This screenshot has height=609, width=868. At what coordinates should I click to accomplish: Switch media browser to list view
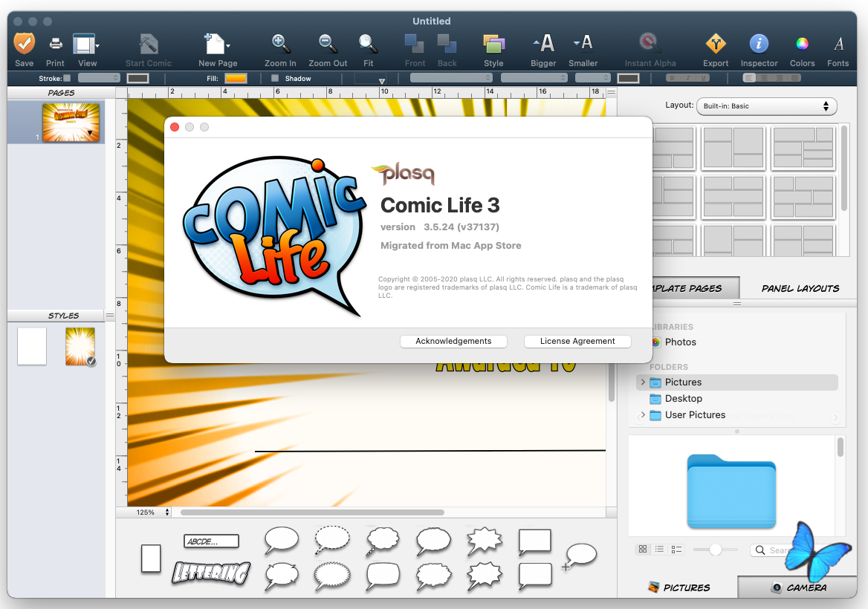[659, 550]
